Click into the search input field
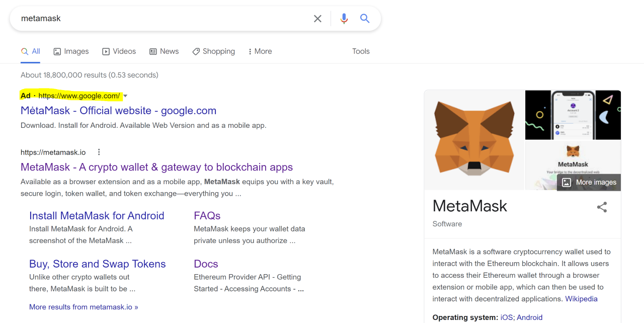This screenshot has height=323, width=644. [161, 19]
